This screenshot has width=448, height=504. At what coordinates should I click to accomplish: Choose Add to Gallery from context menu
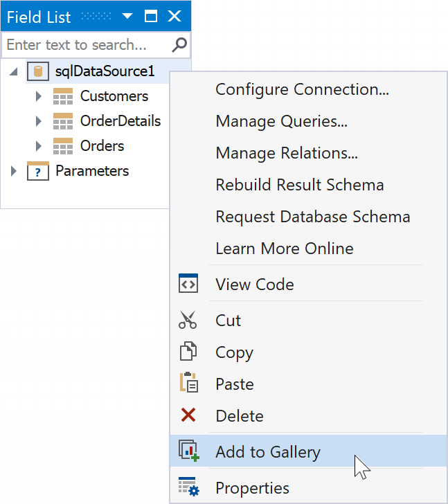click(x=268, y=452)
